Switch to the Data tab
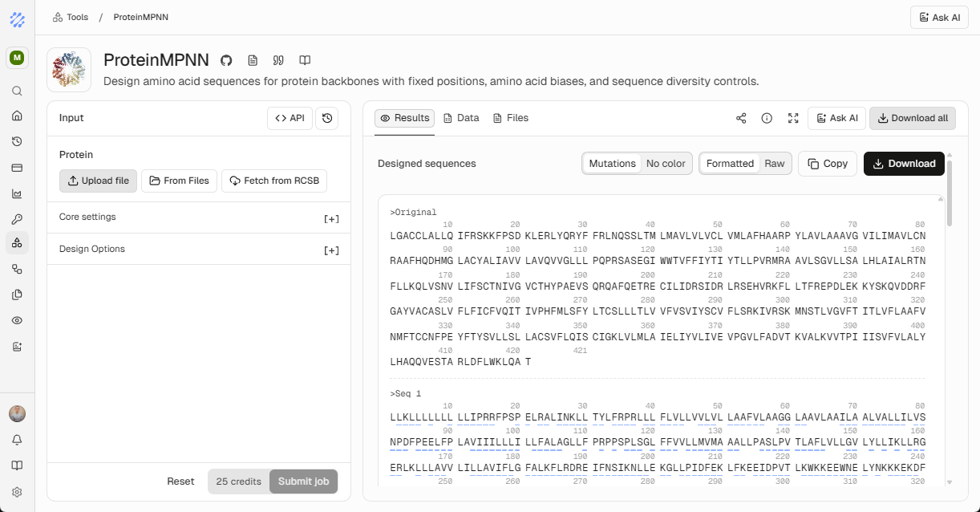This screenshot has height=512, width=980. (x=461, y=118)
